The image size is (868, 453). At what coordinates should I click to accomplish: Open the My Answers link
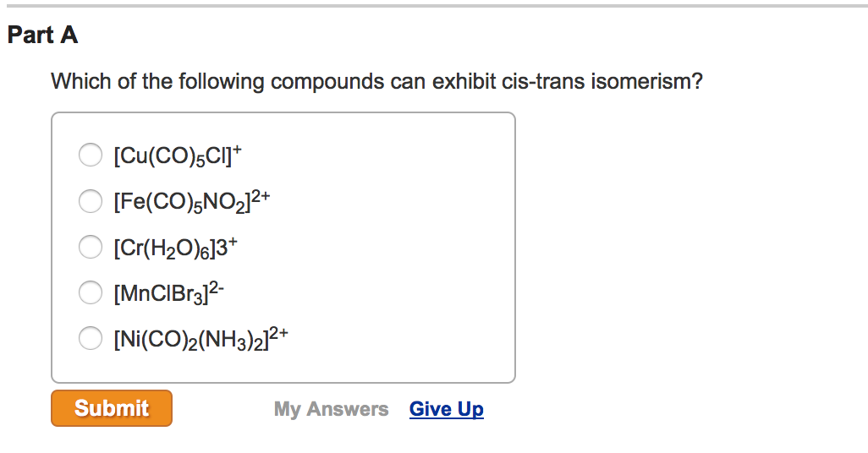pyautogui.click(x=331, y=409)
